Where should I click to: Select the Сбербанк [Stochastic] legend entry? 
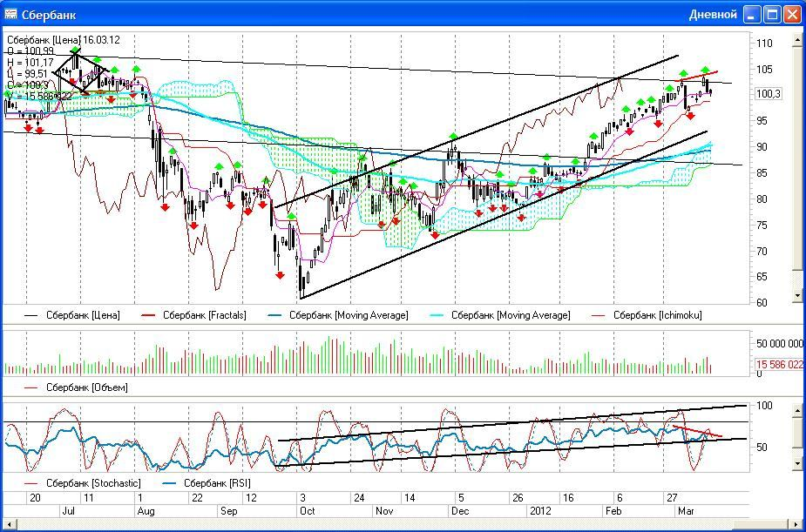tap(82, 483)
